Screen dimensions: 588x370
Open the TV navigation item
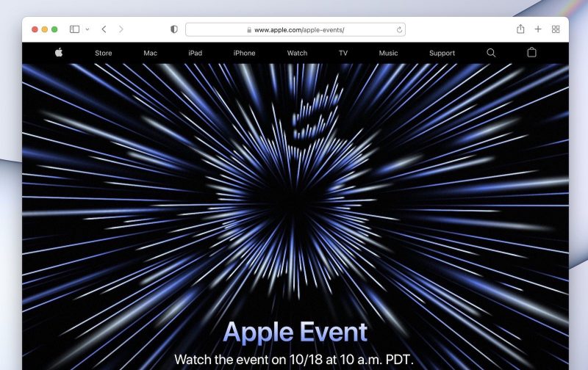click(x=343, y=53)
